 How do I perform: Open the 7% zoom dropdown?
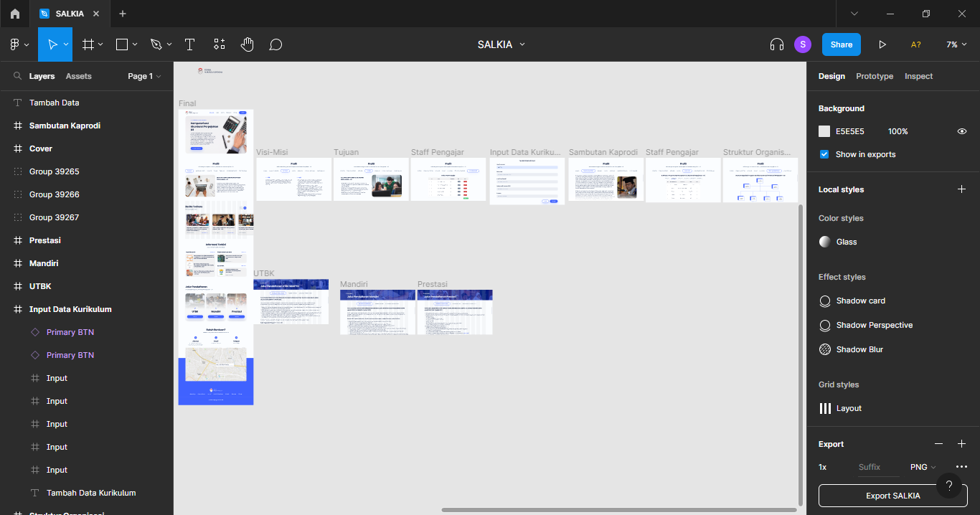pos(956,44)
